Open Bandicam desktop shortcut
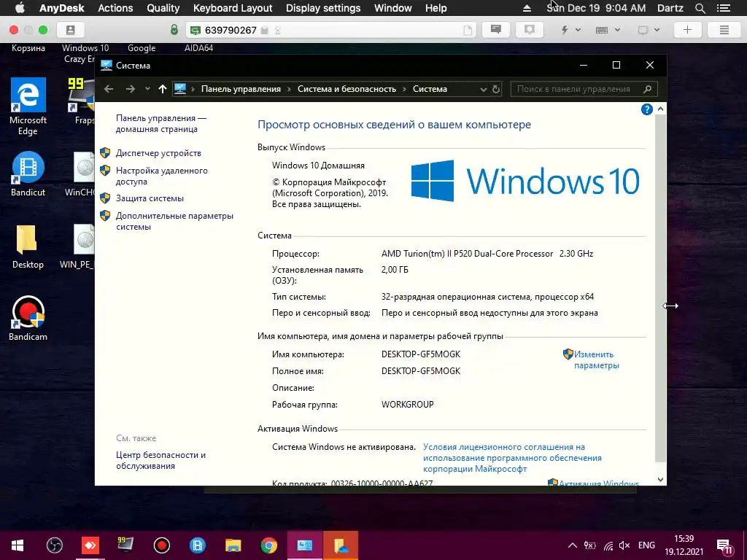This screenshot has width=747, height=560. [x=28, y=319]
